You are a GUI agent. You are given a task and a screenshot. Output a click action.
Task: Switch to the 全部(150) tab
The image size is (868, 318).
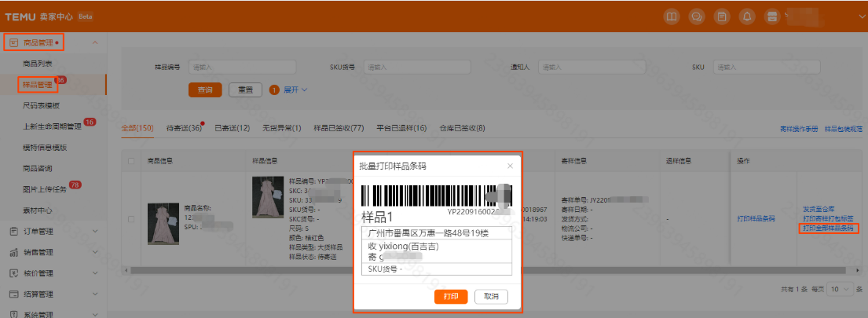(137, 128)
